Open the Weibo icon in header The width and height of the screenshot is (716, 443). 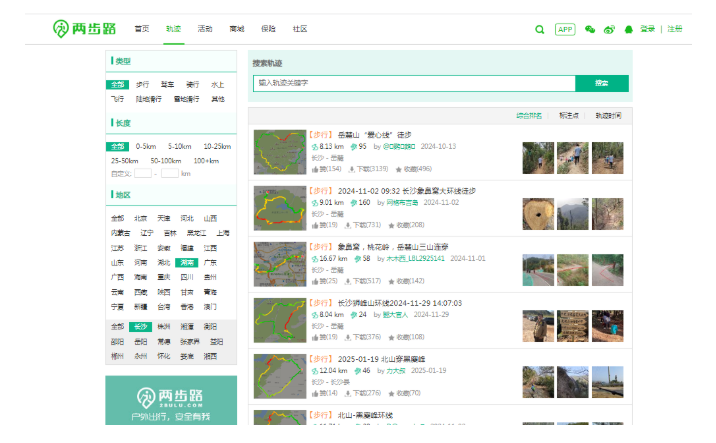609,29
